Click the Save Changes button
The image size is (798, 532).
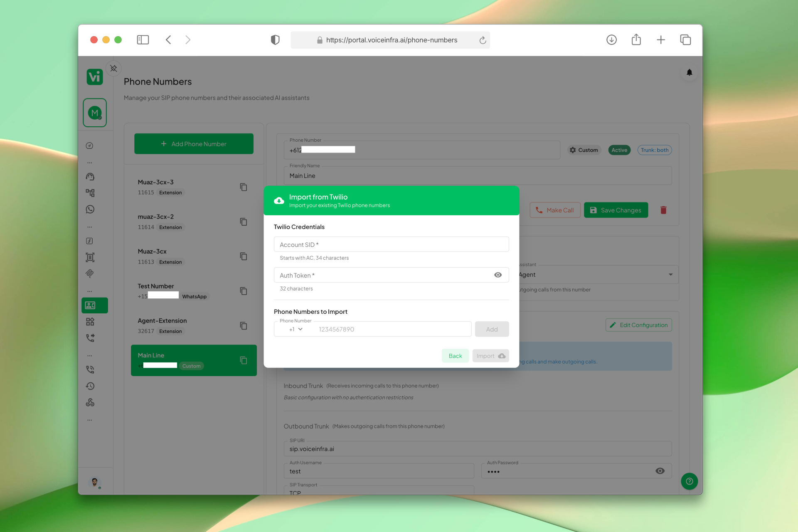click(616, 210)
